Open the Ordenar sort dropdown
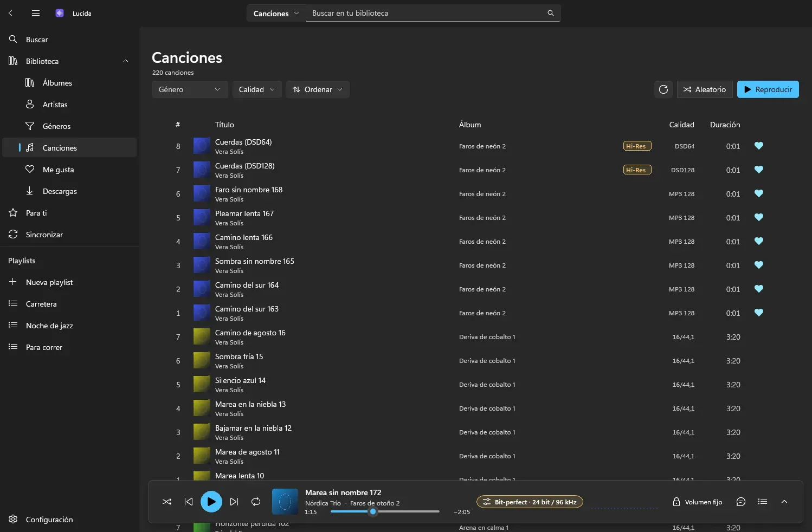The width and height of the screenshot is (812, 532). point(318,89)
